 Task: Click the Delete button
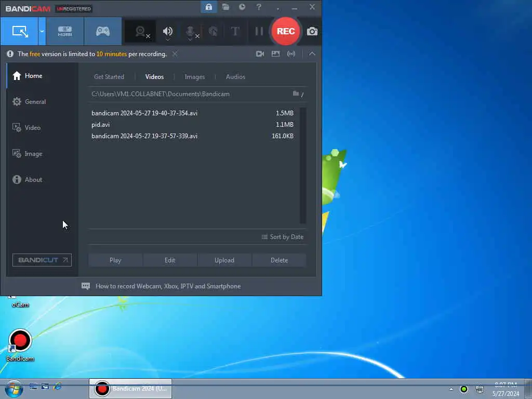click(x=279, y=260)
